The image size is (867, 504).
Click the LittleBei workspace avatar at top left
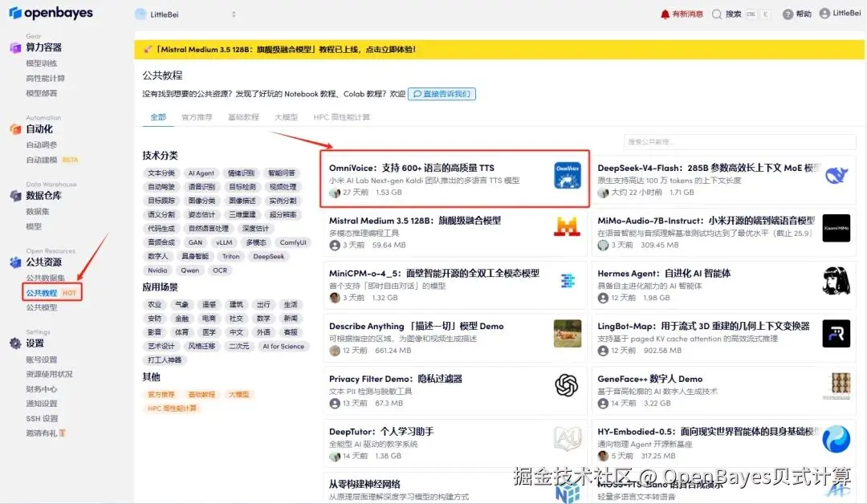click(140, 14)
